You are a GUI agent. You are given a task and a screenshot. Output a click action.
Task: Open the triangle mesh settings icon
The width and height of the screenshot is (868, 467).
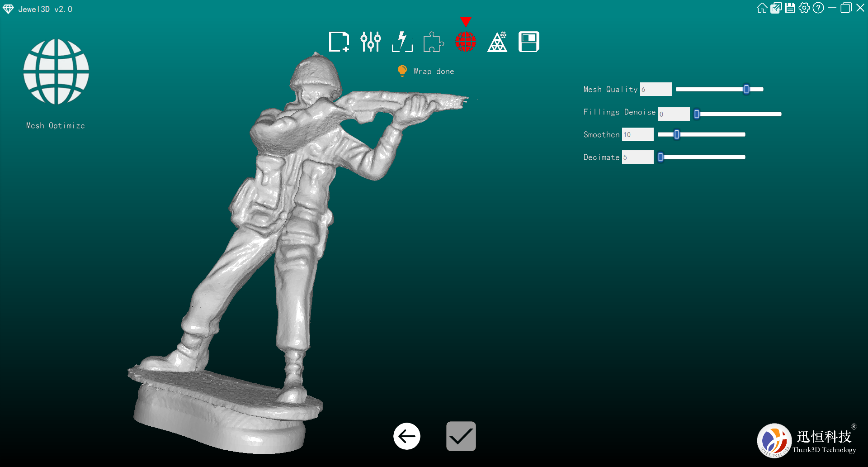pyautogui.click(x=497, y=42)
